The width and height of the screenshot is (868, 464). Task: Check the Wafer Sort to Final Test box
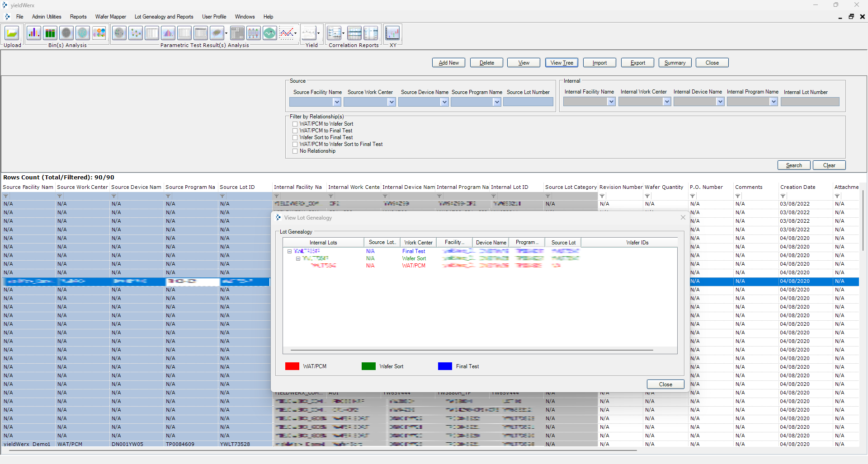[x=295, y=137]
